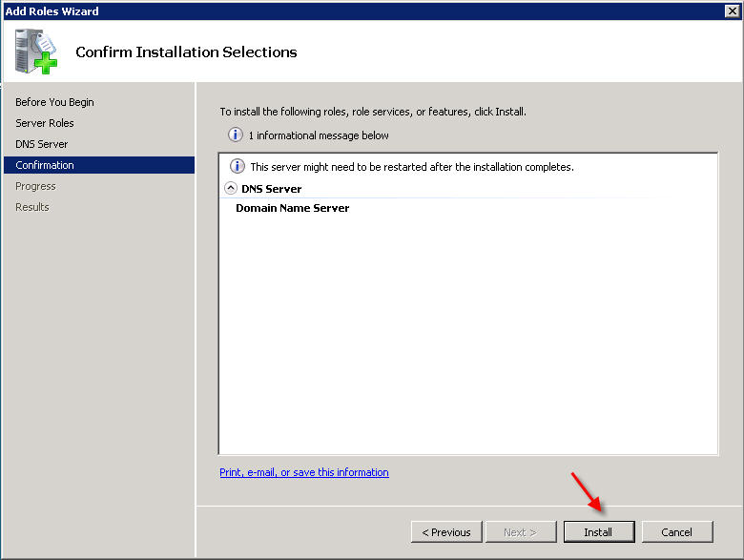Close the wizard with the X button
This screenshot has width=744, height=560.
point(733,10)
